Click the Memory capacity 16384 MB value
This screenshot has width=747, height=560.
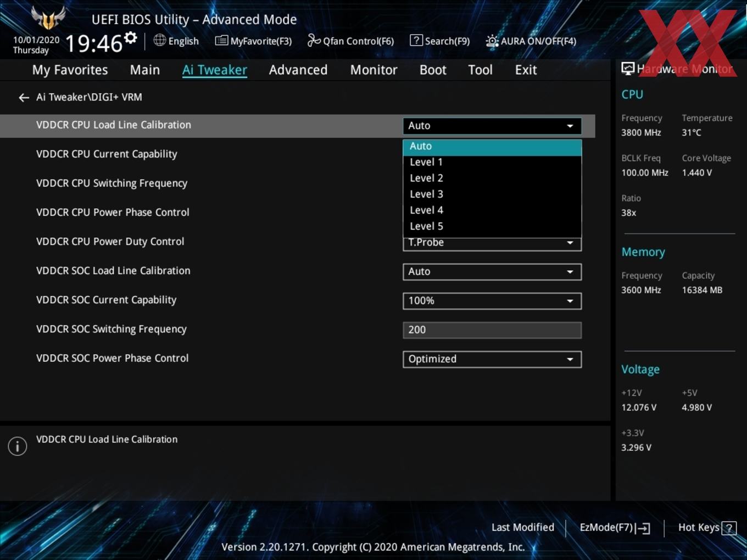pos(702,290)
